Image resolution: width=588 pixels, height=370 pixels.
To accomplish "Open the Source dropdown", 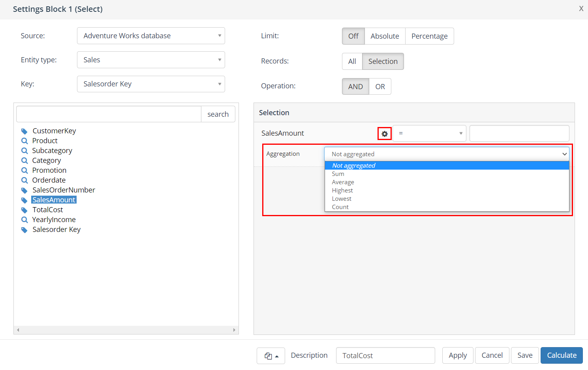I will point(151,36).
